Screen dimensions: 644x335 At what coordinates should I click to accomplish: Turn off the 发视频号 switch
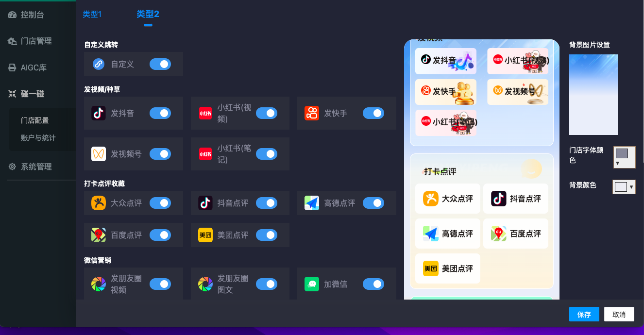[x=160, y=154]
